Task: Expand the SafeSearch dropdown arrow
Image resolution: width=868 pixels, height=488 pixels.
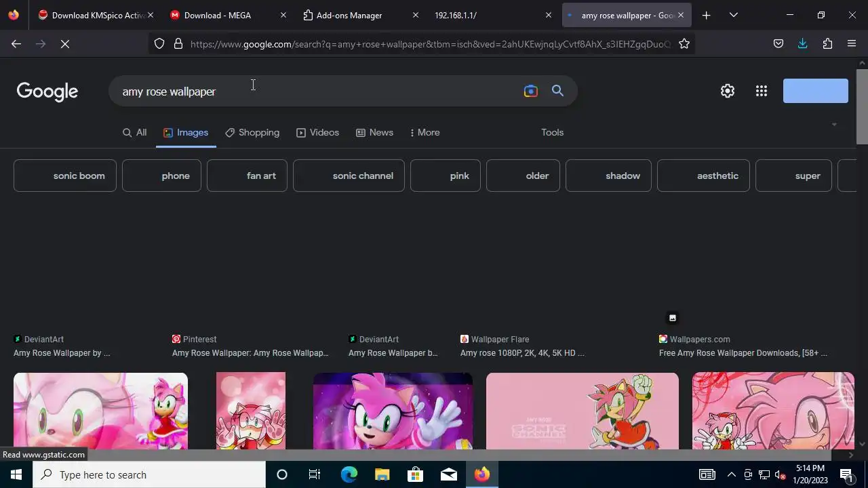Action: (834, 125)
